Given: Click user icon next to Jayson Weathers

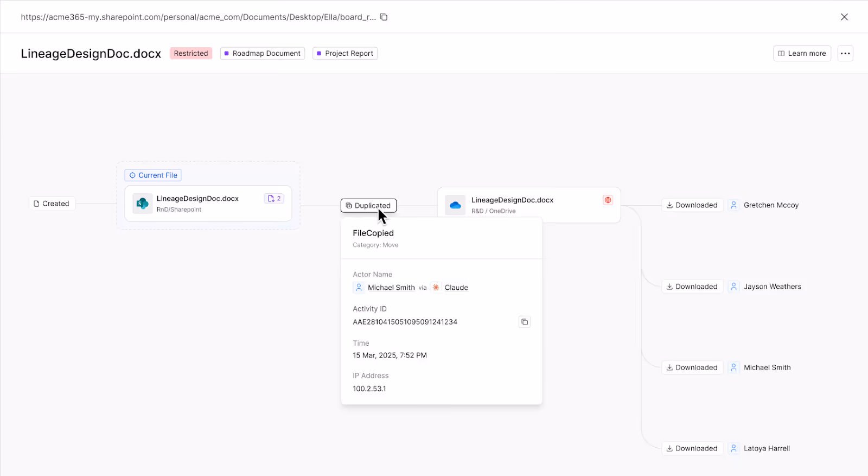Looking at the screenshot, I should (x=733, y=287).
